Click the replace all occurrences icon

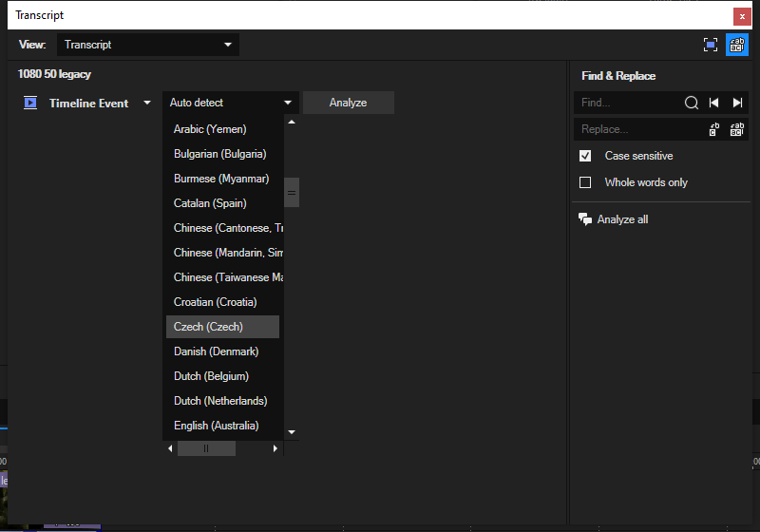click(737, 129)
